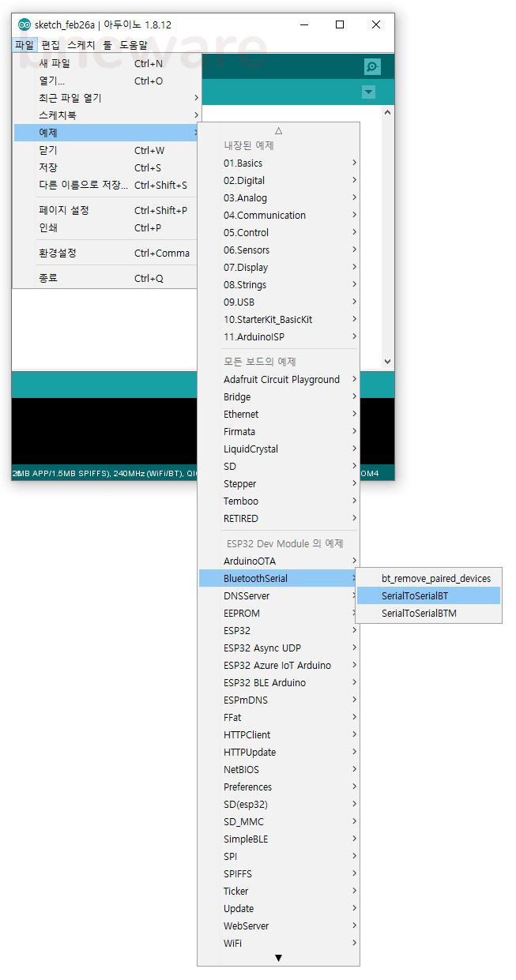Image resolution: width=516 pixels, height=980 pixels.
Task: Open 10.StarterKit_BasicKit submenu
Action: point(278,319)
